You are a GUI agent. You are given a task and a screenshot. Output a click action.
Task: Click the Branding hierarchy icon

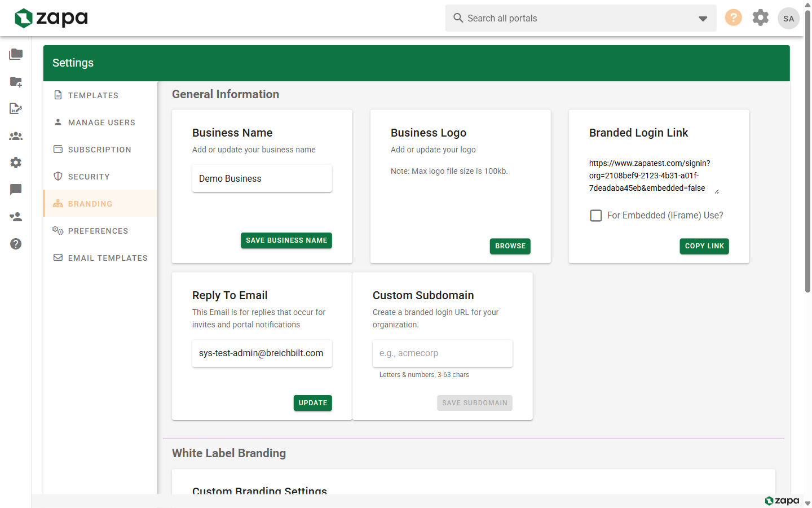pyautogui.click(x=58, y=203)
